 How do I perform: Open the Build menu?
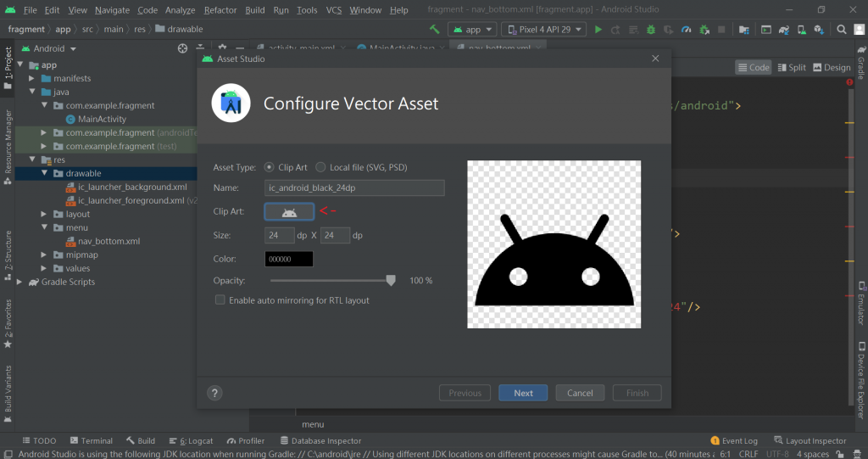pyautogui.click(x=254, y=10)
